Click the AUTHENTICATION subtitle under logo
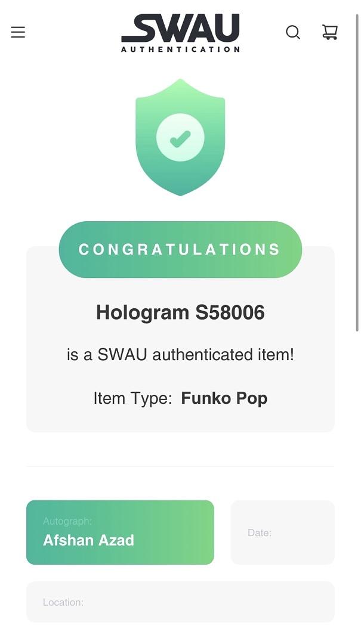 pyautogui.click(x=180, y=49)
